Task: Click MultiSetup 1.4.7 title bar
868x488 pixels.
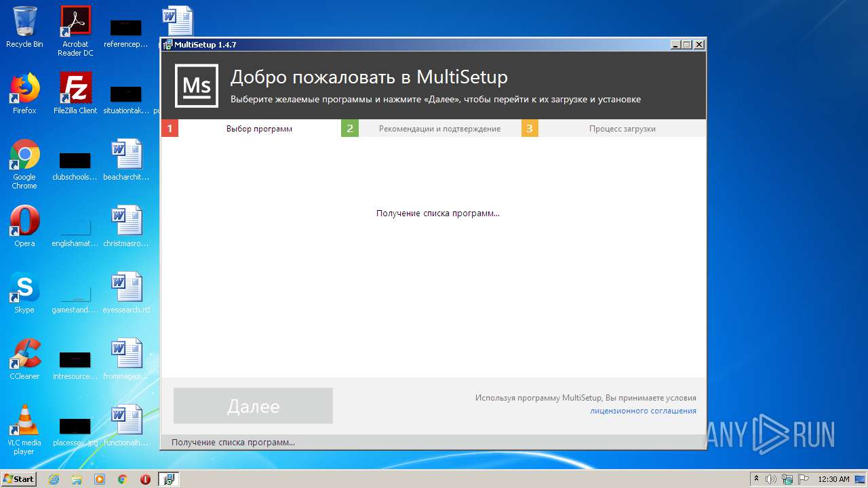Action: click(415, 45)
